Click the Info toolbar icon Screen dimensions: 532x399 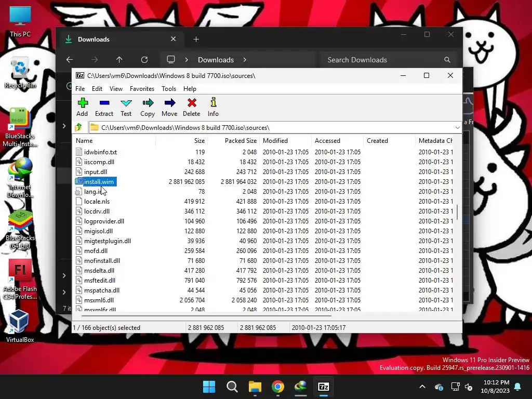[x=213, y=107]
